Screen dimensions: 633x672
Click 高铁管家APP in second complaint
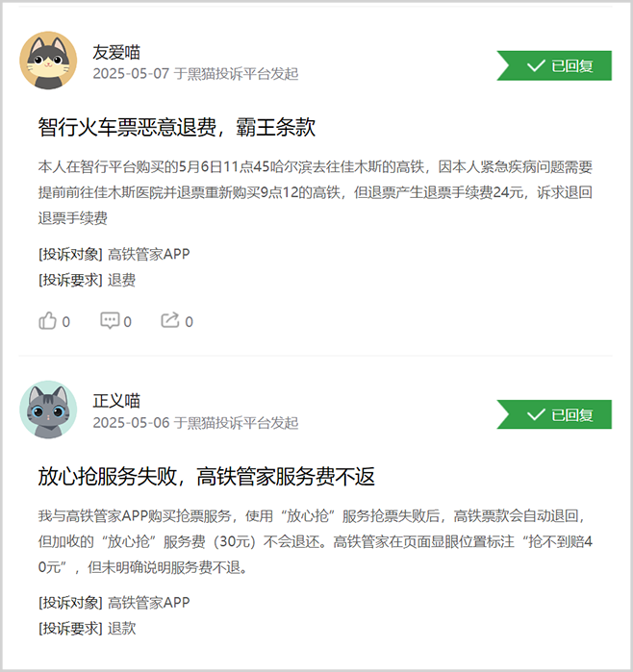click(x=149, y=603)
